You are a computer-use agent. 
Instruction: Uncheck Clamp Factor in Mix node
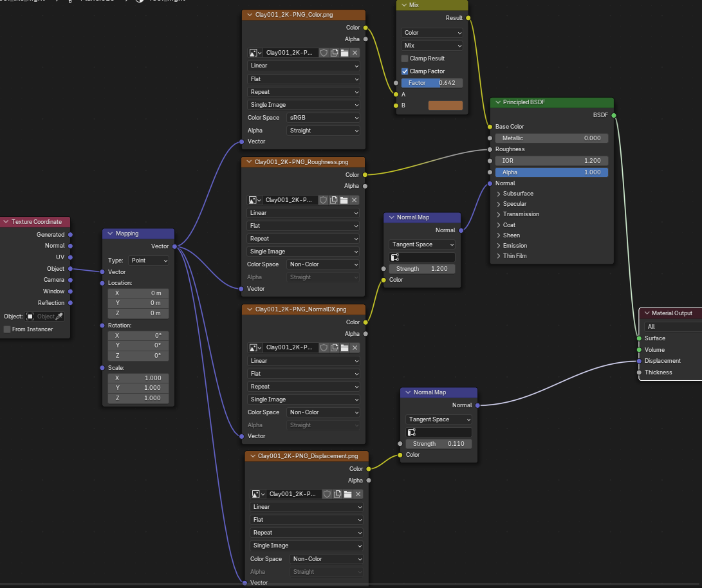pos(405,71)
